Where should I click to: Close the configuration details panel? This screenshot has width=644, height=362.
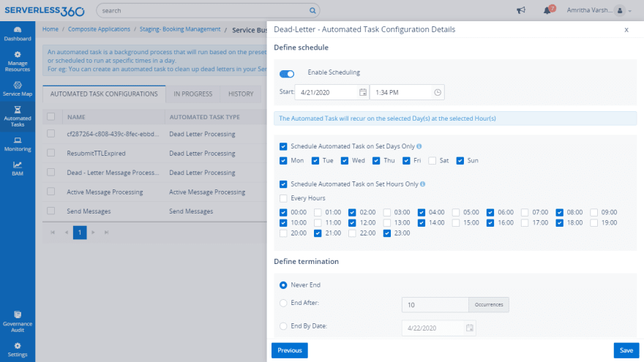click(626, 29)
